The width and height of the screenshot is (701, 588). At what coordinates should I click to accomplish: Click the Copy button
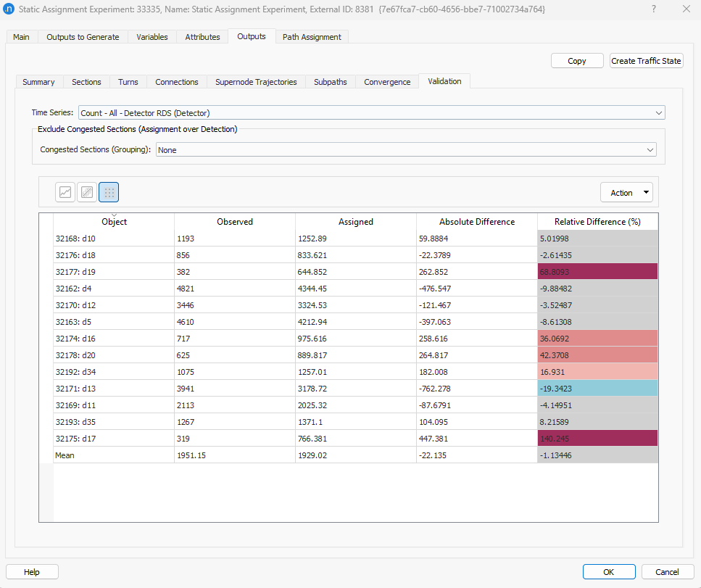click(577, 61)
